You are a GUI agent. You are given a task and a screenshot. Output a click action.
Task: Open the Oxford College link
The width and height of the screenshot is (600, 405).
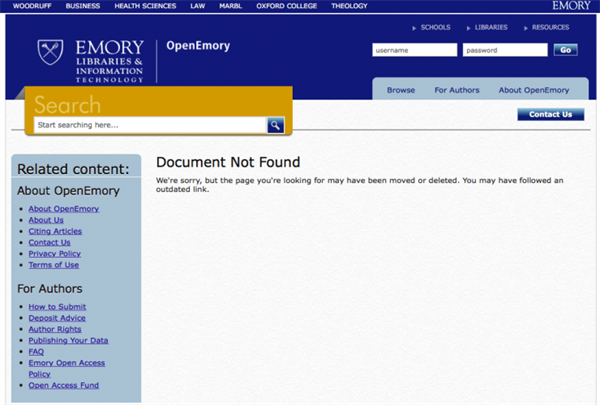click(x=287, y=6)
